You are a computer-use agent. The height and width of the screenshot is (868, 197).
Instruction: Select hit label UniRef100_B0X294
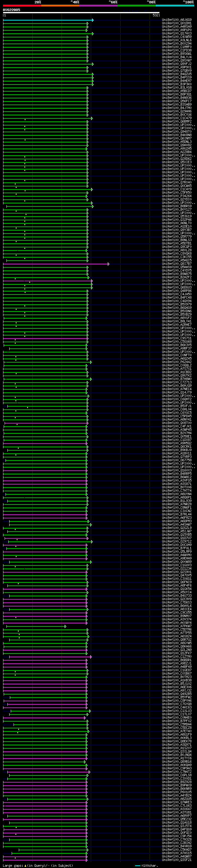point(177,43)
